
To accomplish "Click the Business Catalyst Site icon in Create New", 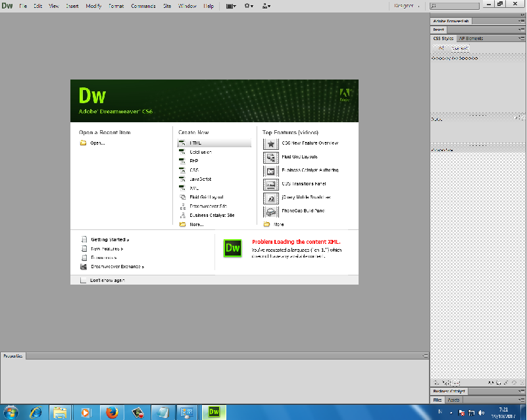I will tap(182, 215).
